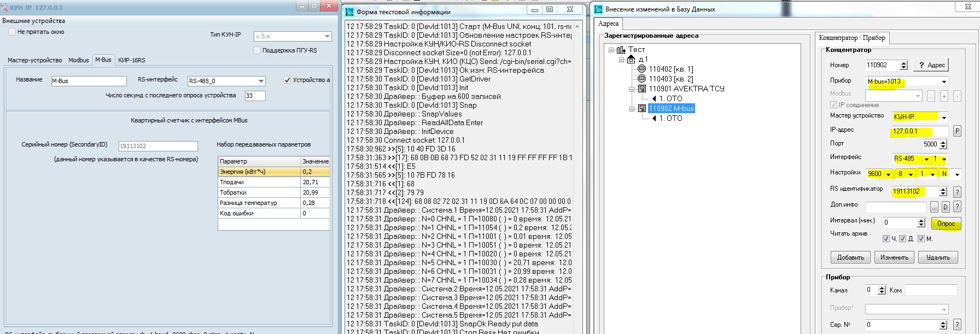Enable the Не прятать окно checkbox
The height and width of the screenshot is (334, 980).
(12, 32)
